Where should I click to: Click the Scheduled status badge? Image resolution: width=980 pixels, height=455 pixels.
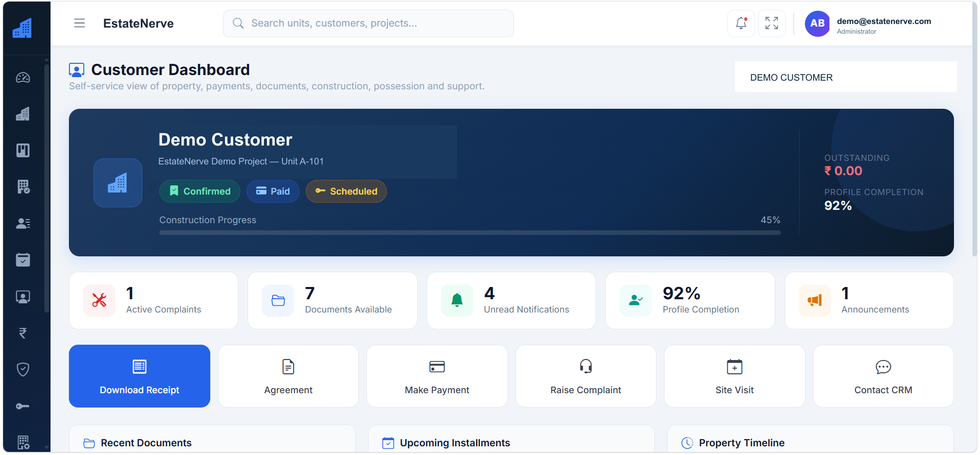pos(346,191)
